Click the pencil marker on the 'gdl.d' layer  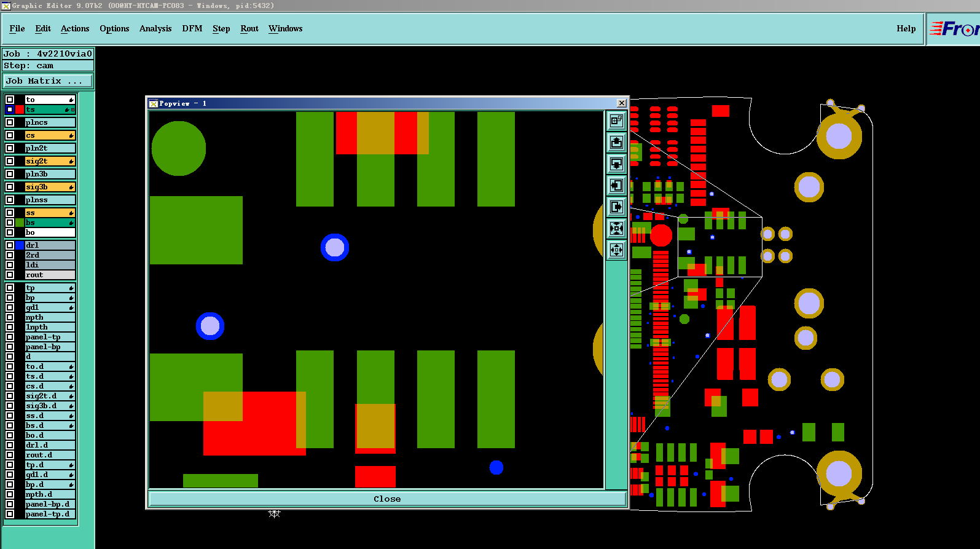[x=71, y=475]
